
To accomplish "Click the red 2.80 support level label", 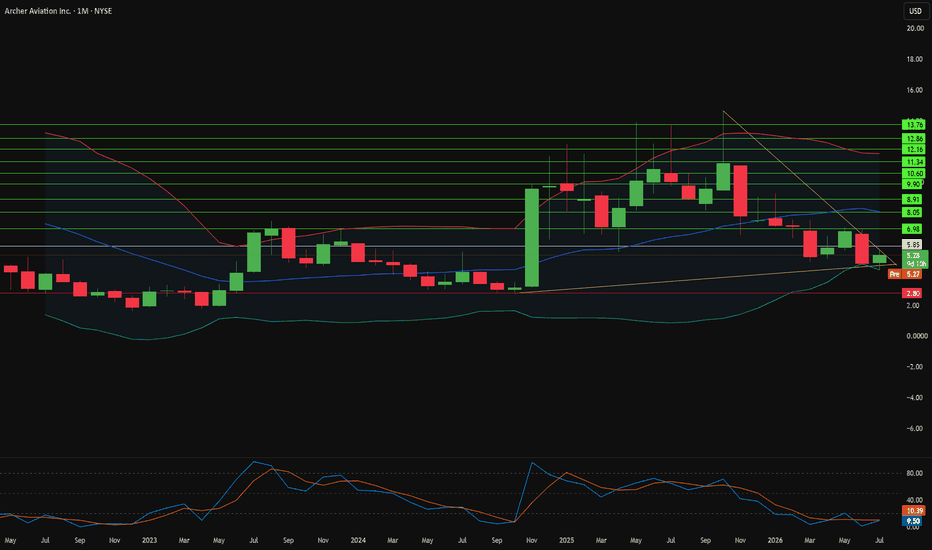I will point(912,293).
